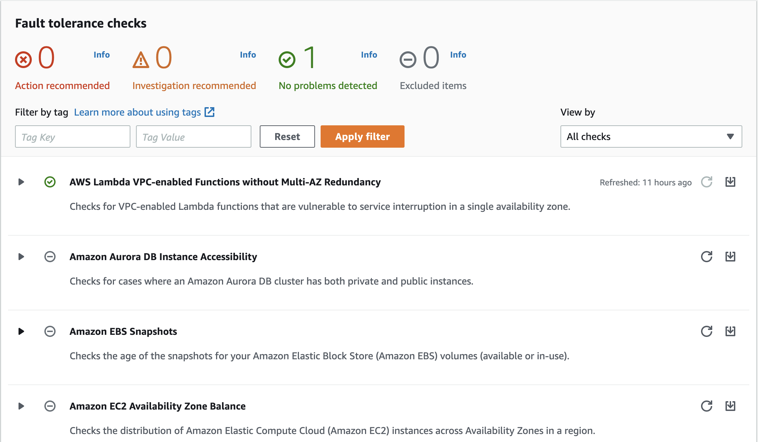
Task: Click the Tag Key input field
Action: coord(72,137)
